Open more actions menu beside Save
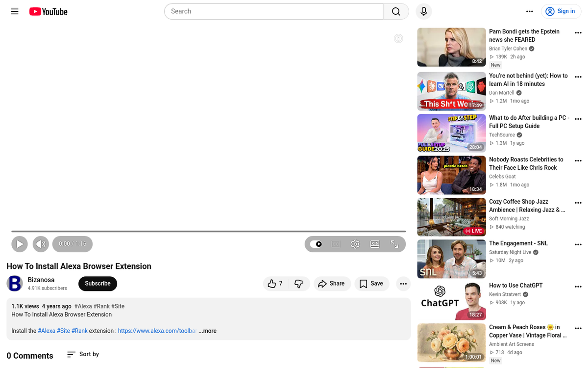This screenshot has height=368, width=588. (403, 284)
